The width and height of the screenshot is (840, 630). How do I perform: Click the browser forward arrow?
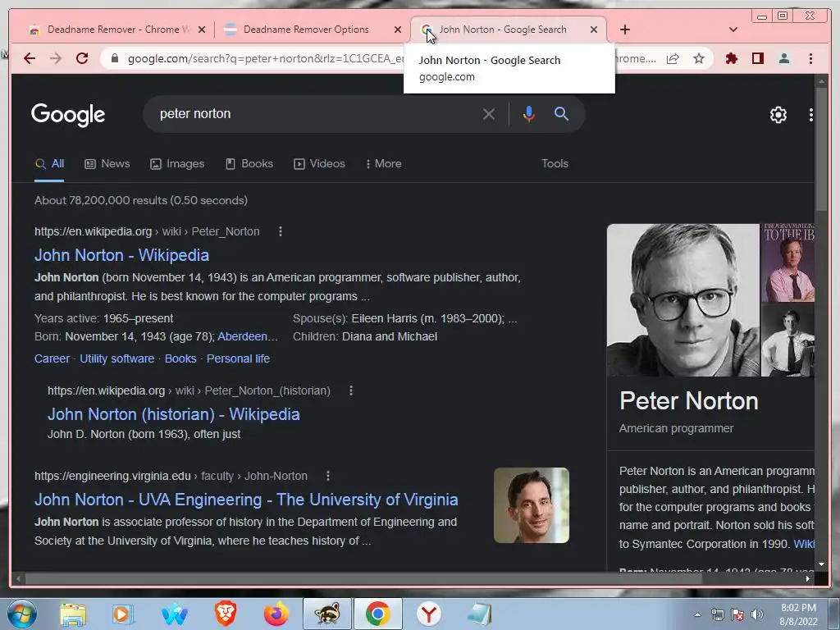click(x=56, y=58)
